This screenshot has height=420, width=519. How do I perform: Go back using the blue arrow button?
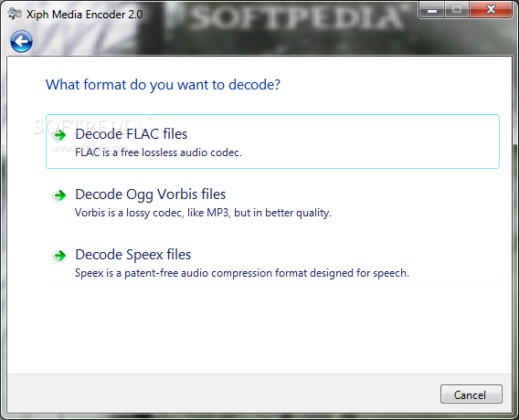pyautogui.click(x=21, y=42)
